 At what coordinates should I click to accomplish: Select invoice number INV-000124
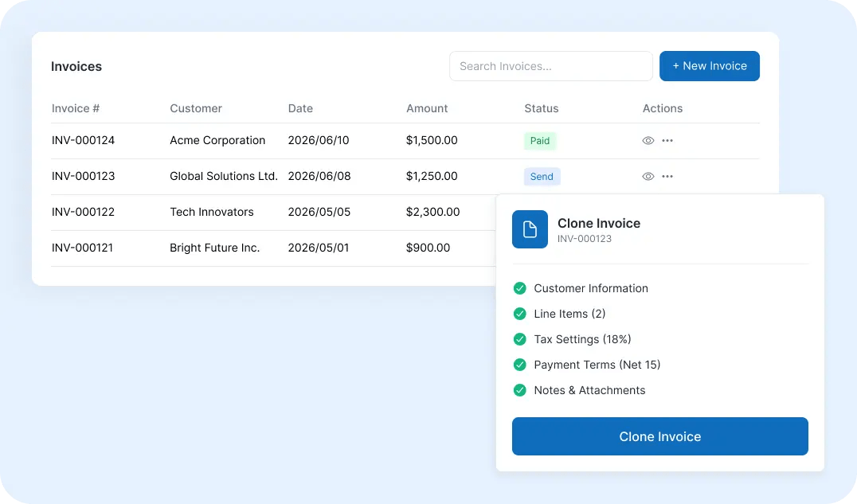pos(83,140)
